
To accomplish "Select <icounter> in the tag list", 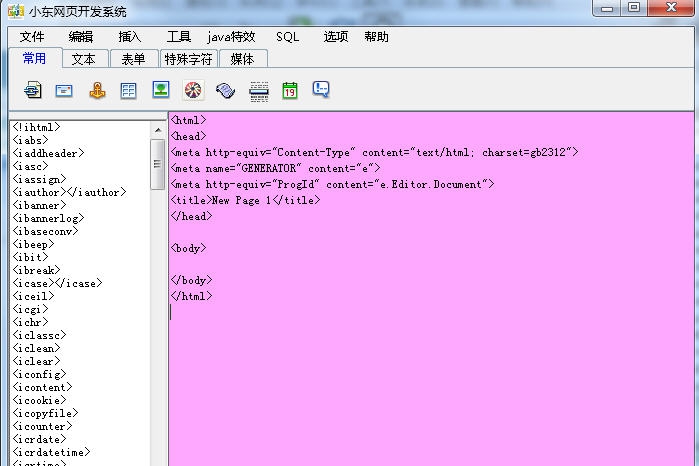I will 42,426.
